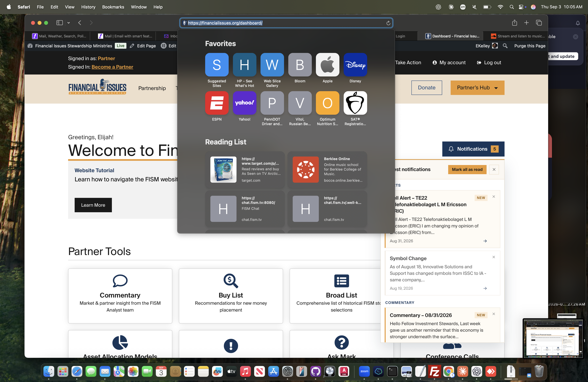The height and width of the screenshot is (382, 588).
Task: Open Terminal from the Dock
Action: [x=392, y=371]
